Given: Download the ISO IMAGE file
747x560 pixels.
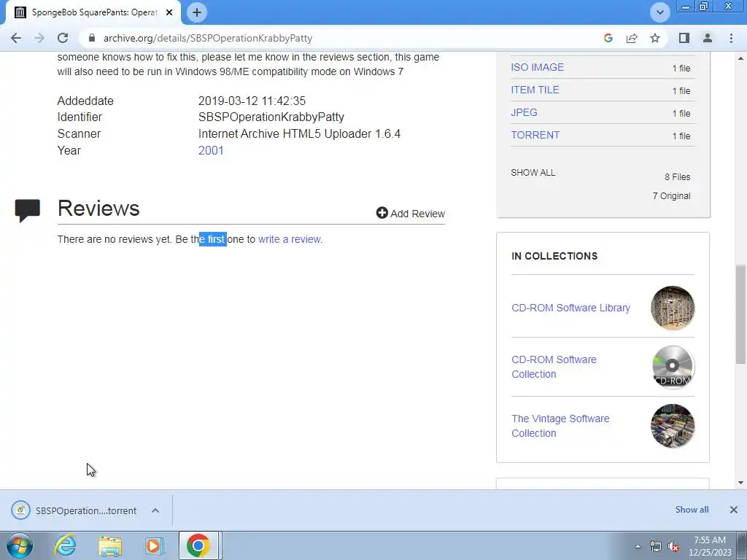Looking at the screenshot, I should (538, 67).
